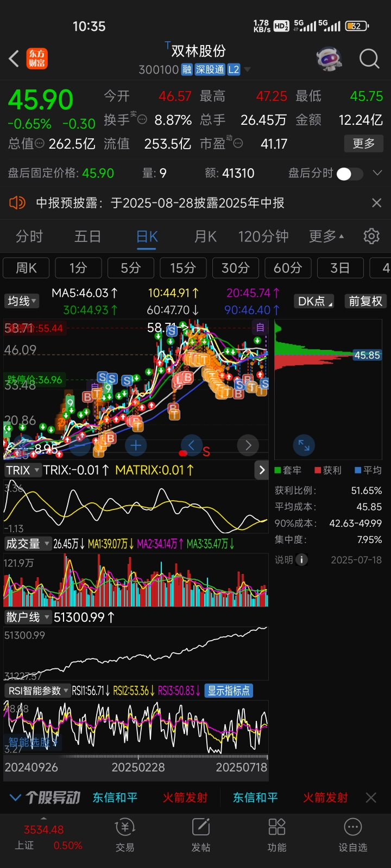Zoom in chart with plus icon
The width and height of the screenshot is (391, 868).
pos(136,446)
